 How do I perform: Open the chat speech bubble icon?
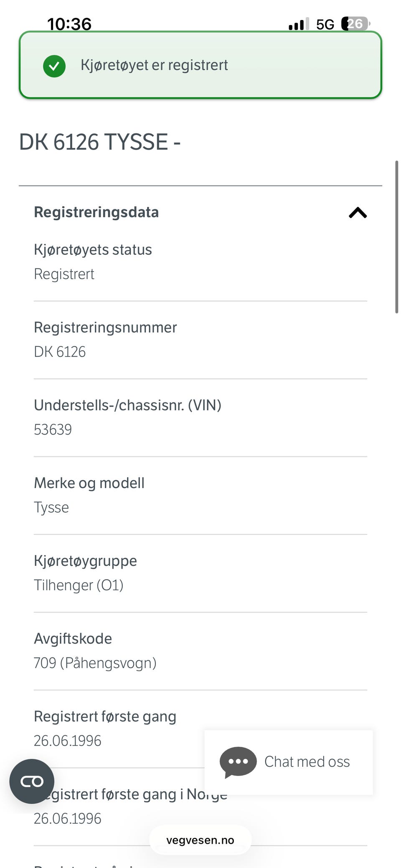[238, 762]
